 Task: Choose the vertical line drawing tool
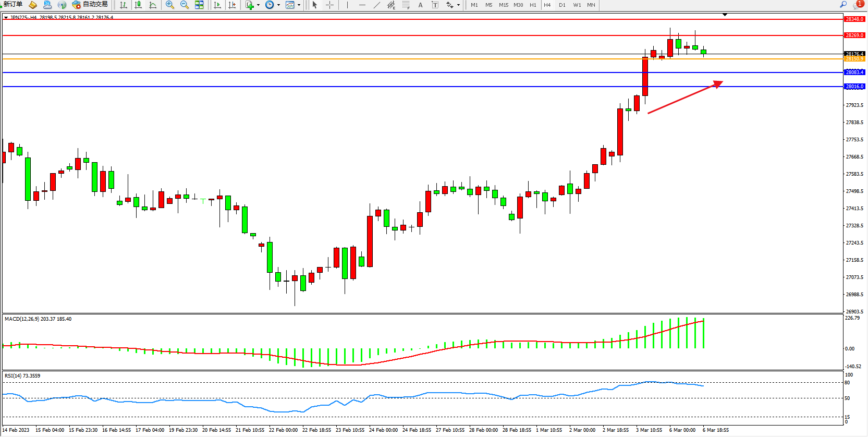coord(347,5)
